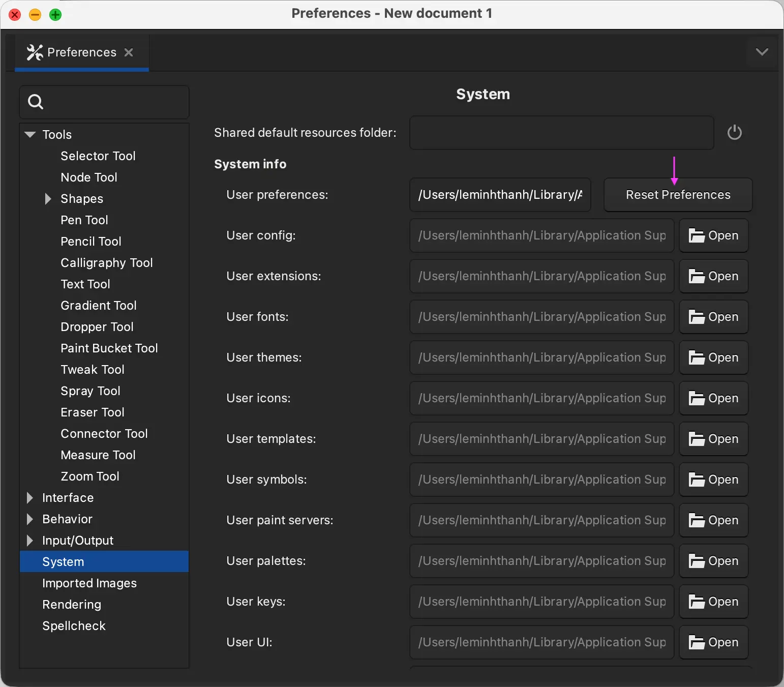Close the Preferences tab via X icon
784x687 pixels.
129,52
